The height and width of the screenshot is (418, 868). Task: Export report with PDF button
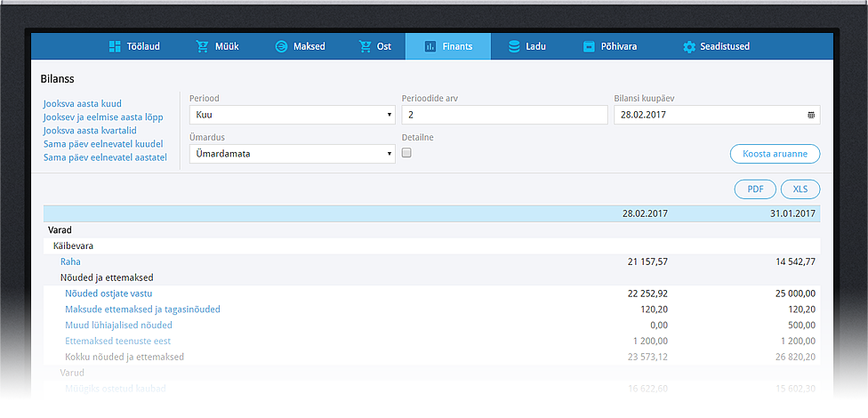tap(755, 189)
